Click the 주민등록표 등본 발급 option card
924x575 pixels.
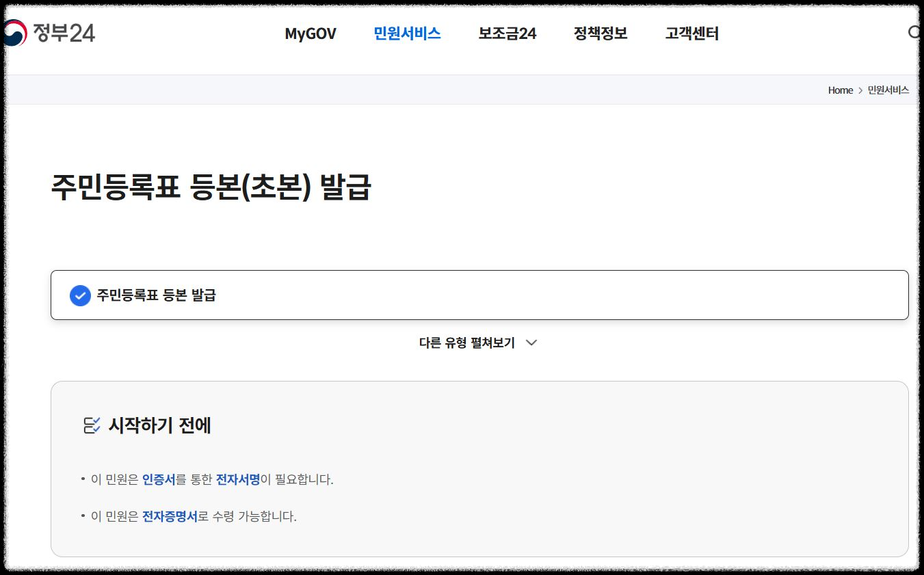tap(479, 295)
